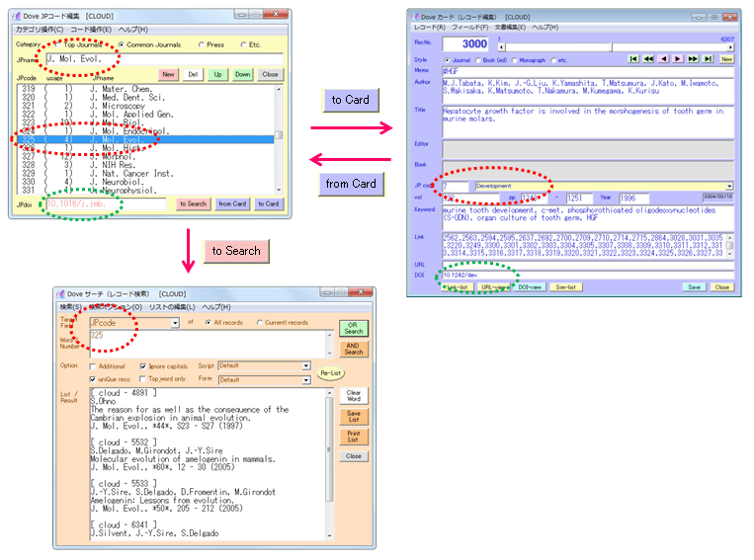Jump to first record navigation icon

(633, 59)
